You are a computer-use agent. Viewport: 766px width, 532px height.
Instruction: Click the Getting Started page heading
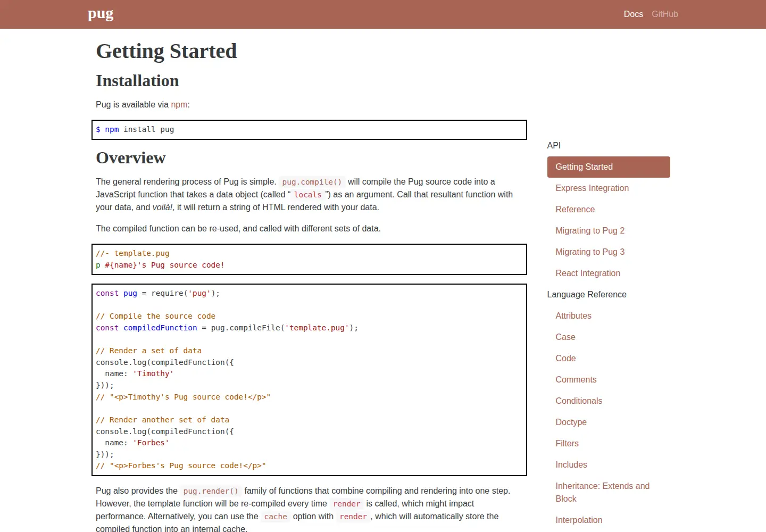click(166, 51)
